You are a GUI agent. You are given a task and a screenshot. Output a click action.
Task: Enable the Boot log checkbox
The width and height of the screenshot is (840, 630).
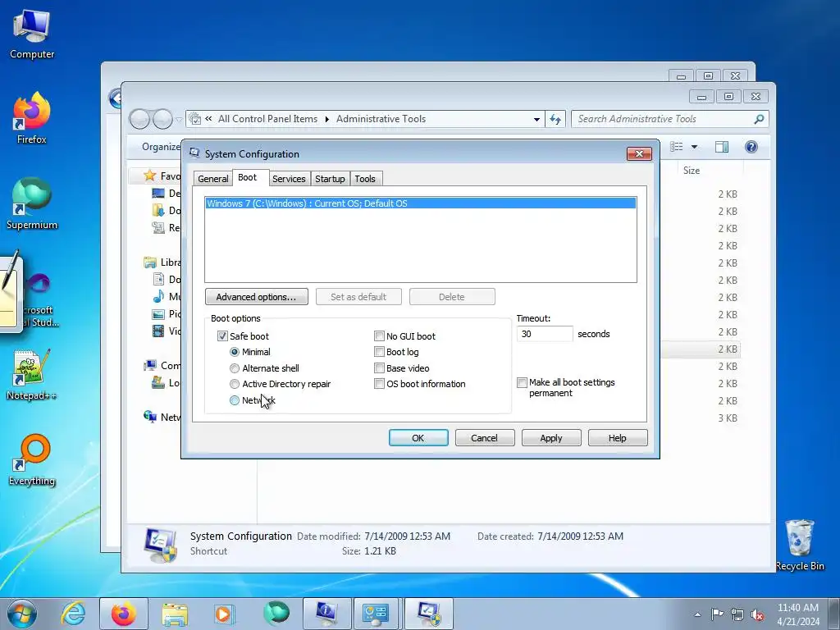click(379, 352)
